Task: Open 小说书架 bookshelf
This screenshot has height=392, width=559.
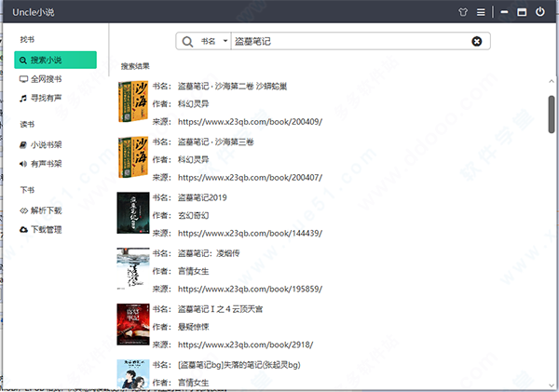Action: tap(41, 144)
